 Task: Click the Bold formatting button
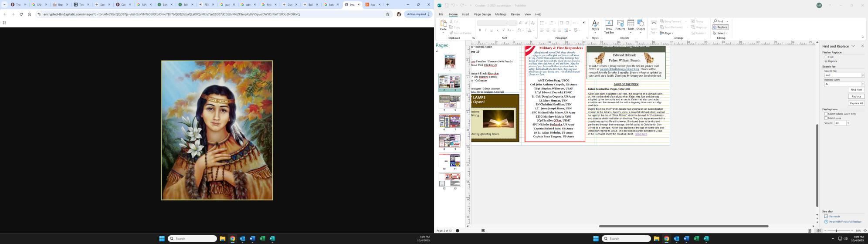click(480, 30)
